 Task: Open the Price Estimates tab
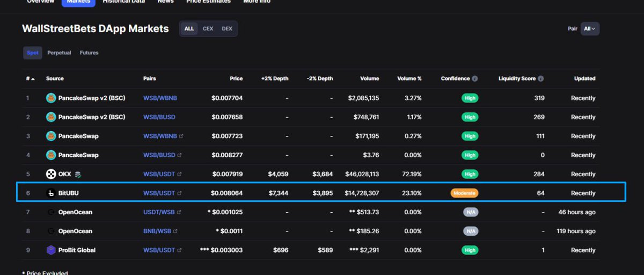click(x=208, y=2)
